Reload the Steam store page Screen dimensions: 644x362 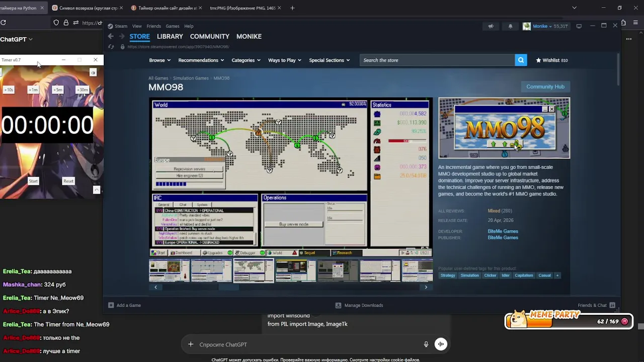[111, 47]
